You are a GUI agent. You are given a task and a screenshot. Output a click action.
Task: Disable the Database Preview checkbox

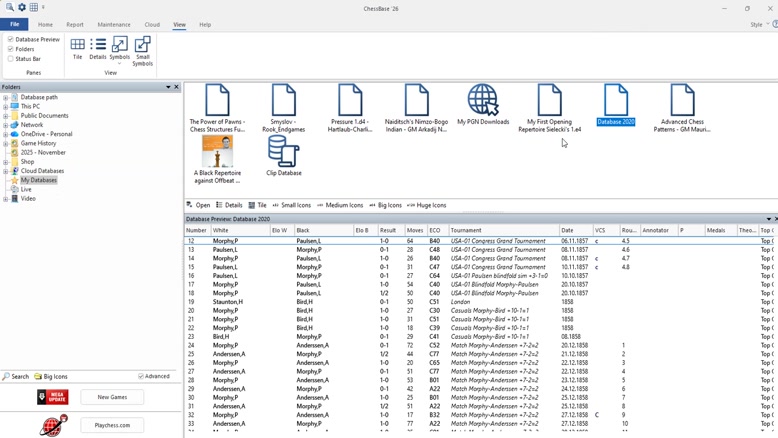(11, 39)
